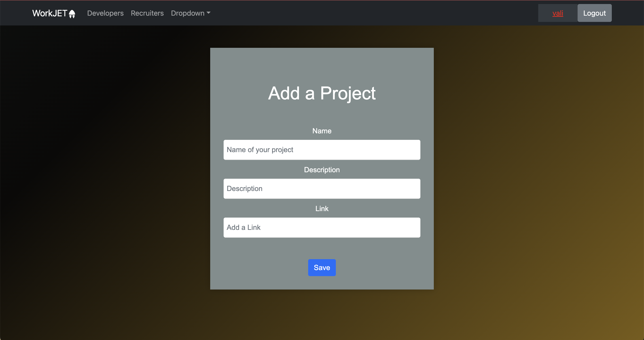
Task: Click the blue Save button below the form
Action: [x=322, y=268]
